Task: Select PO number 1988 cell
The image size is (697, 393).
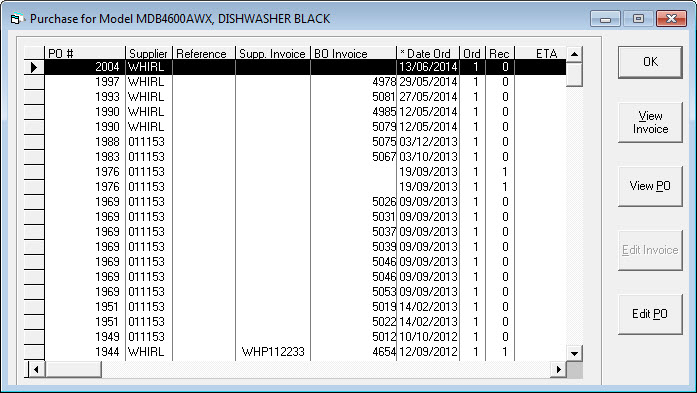Action: [85, 142]
